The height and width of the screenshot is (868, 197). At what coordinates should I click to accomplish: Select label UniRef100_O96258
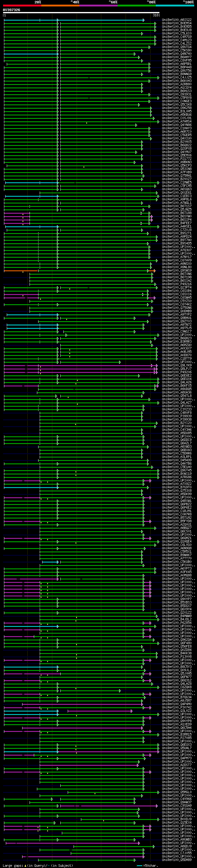coord(177,108)
